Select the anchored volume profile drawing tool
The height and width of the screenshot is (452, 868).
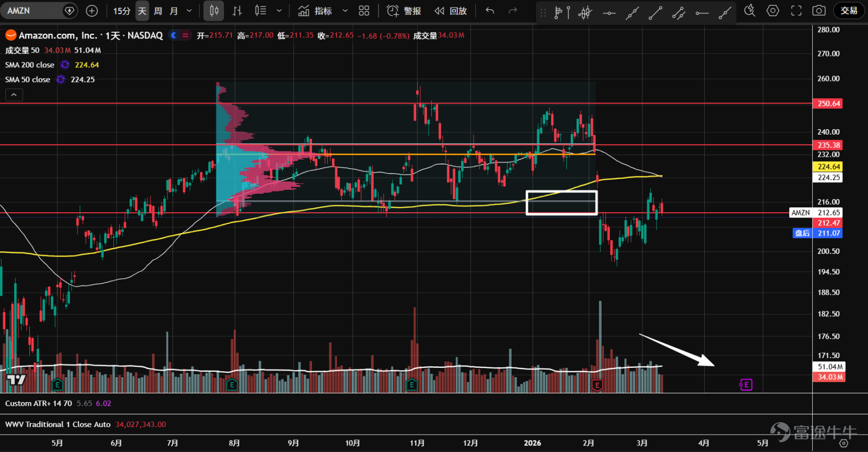point(561,12)
